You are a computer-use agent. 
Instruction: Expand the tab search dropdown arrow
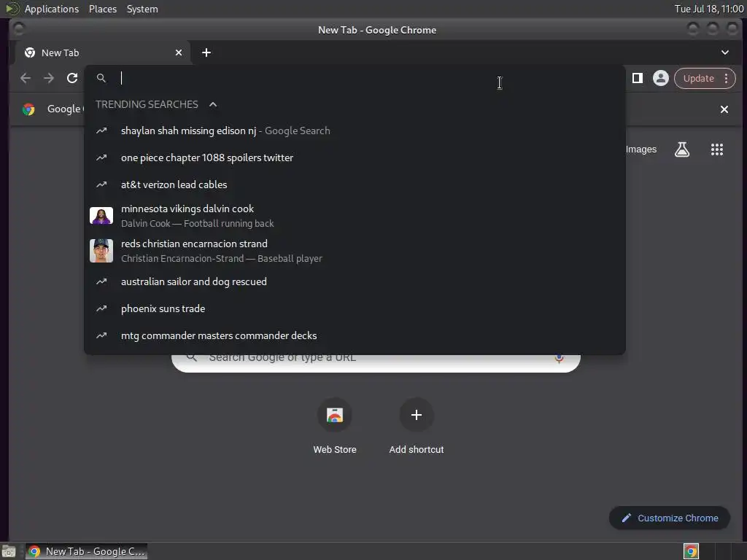[x=724, y=52]
